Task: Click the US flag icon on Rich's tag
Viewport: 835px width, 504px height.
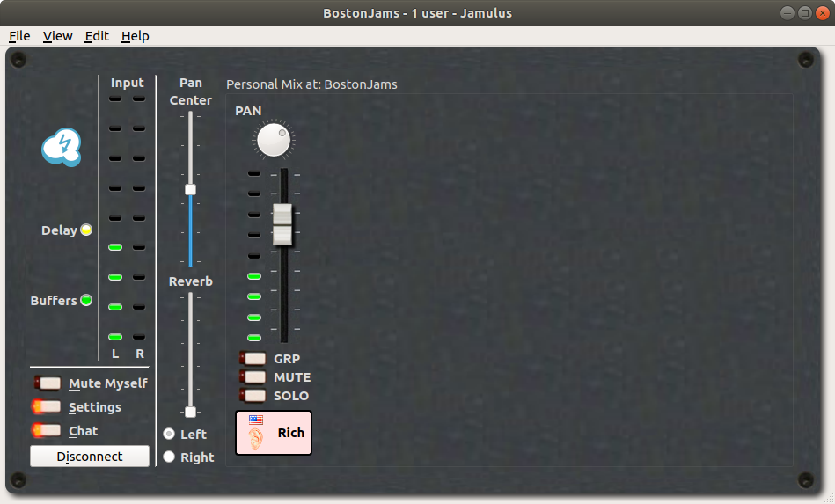Action: pyautogui.click(x=256, y=420)
